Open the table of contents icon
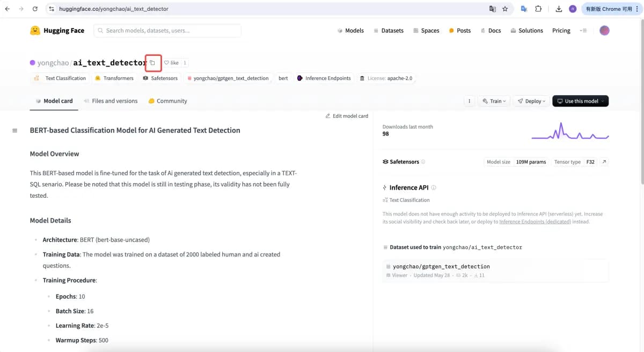This screenshot has width=644, height=352. point(14,131)
